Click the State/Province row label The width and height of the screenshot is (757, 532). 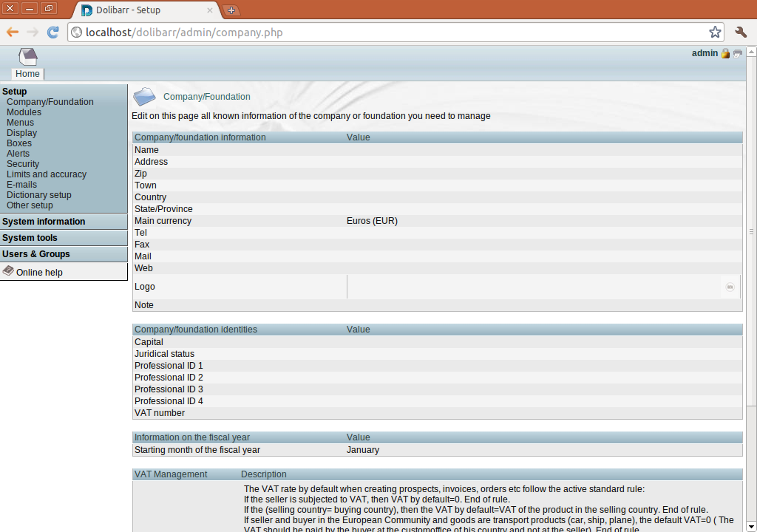click(163, 209)
